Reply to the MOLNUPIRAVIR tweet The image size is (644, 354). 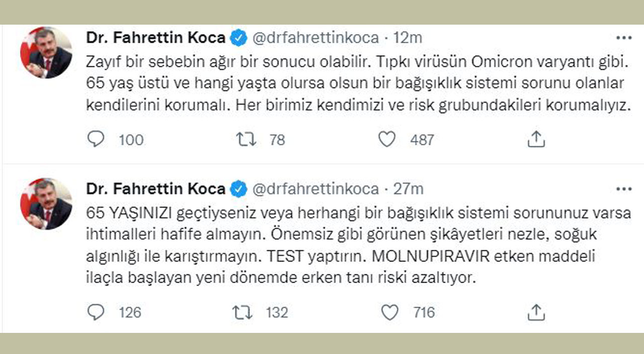(96, 312)
